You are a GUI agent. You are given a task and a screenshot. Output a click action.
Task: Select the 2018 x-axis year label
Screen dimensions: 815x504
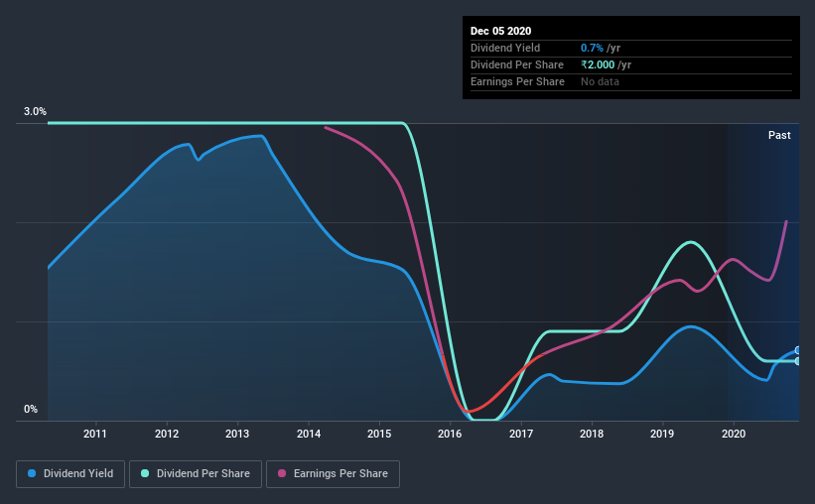(x=592, y=434)
